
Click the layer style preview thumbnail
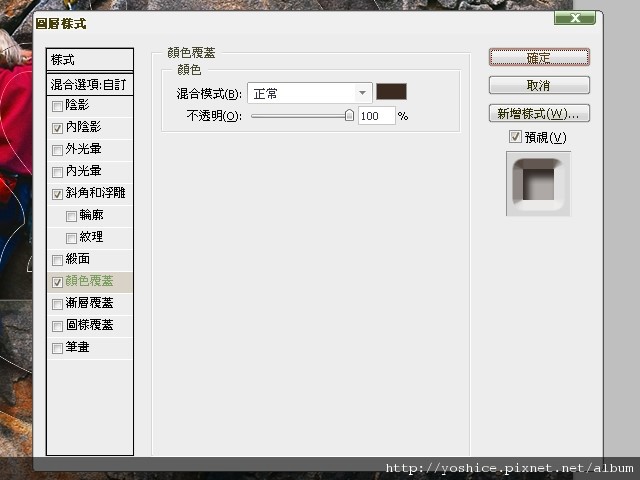pyautogui.click(x=538, y=184)
